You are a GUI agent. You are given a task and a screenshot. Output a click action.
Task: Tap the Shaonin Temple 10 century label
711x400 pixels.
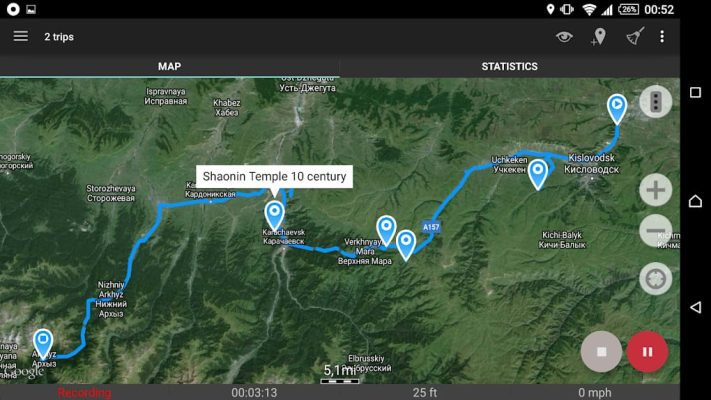[274, 176]
